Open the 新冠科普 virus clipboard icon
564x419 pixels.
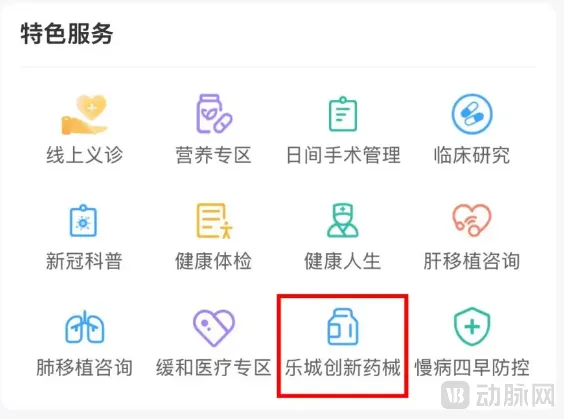point(83,220)
